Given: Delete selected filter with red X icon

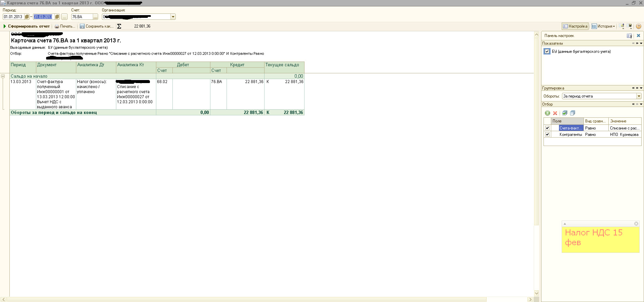Looking at the screenshot, I should (555, 113).
